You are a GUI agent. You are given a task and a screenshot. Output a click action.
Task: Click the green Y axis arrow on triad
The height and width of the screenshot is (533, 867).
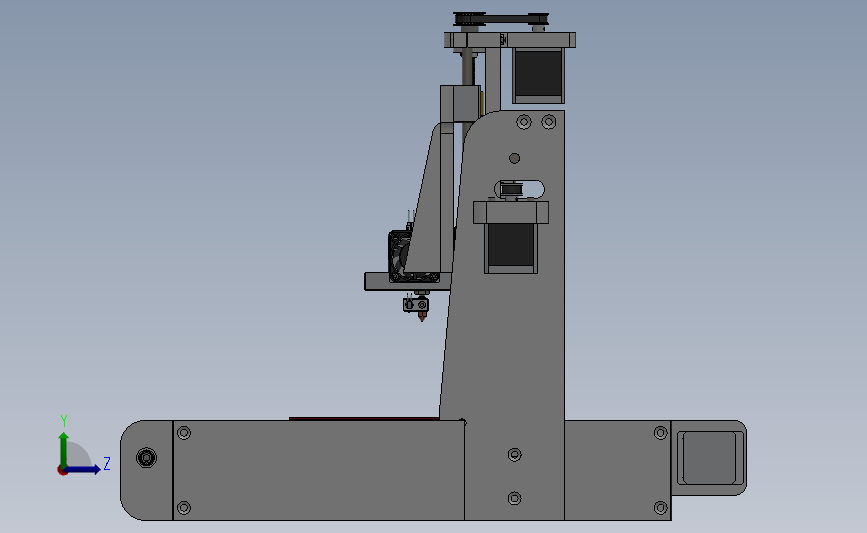(x=64, y=449)
